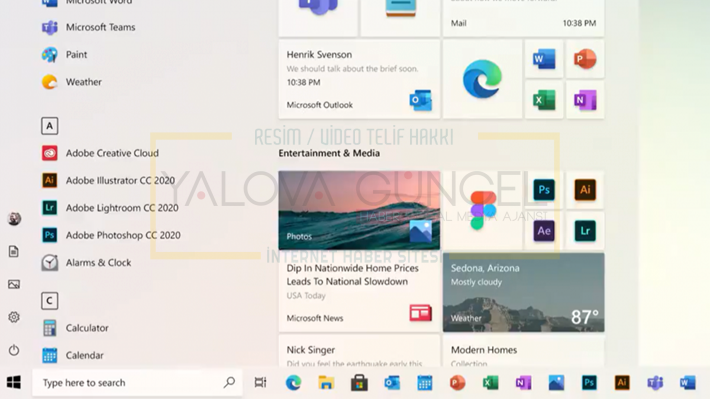Open the Settings gear in sidebar
Viewport: 710px width, 399px height.
[x=14, y=317]
